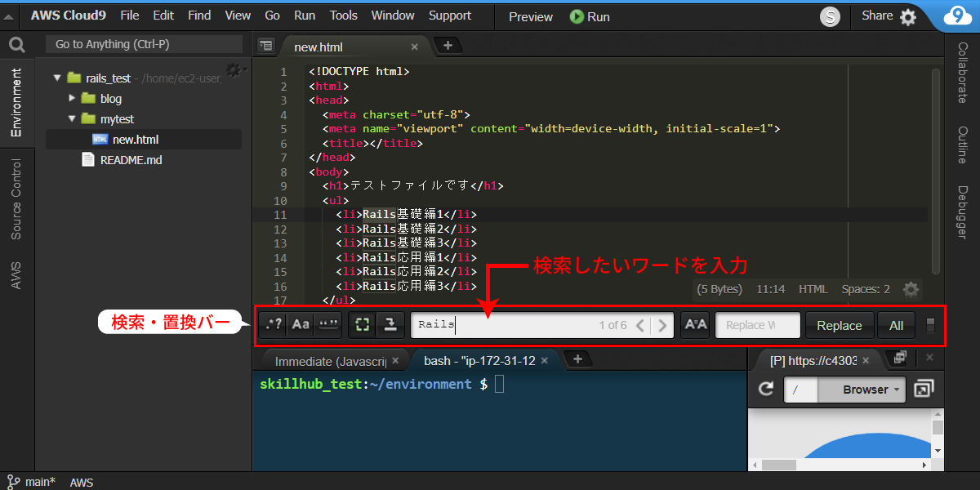Click the Replace button
Viewport: 980px width, 490px height.
pyautogui.click(x=840, y=325)
